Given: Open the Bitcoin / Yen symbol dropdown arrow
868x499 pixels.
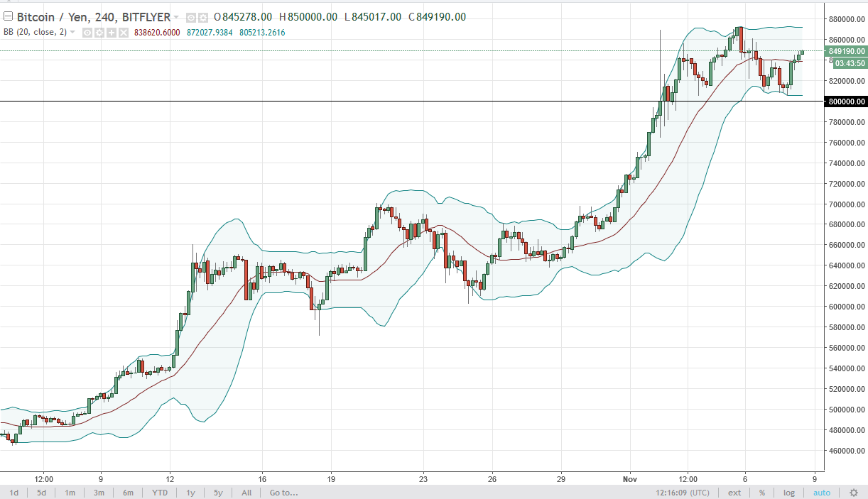Looking at the screenshot, I should [x=176, y=17].
